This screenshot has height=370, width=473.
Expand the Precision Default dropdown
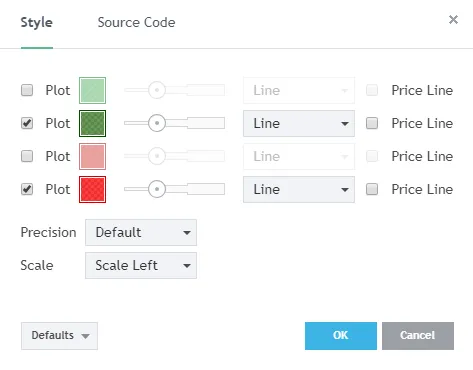pyautogui.click(x=141, y=232)
